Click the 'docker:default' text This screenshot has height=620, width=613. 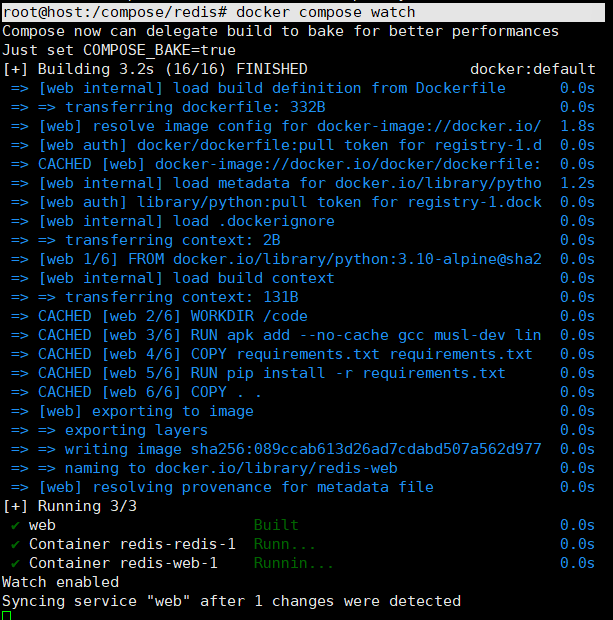point(533,69)
